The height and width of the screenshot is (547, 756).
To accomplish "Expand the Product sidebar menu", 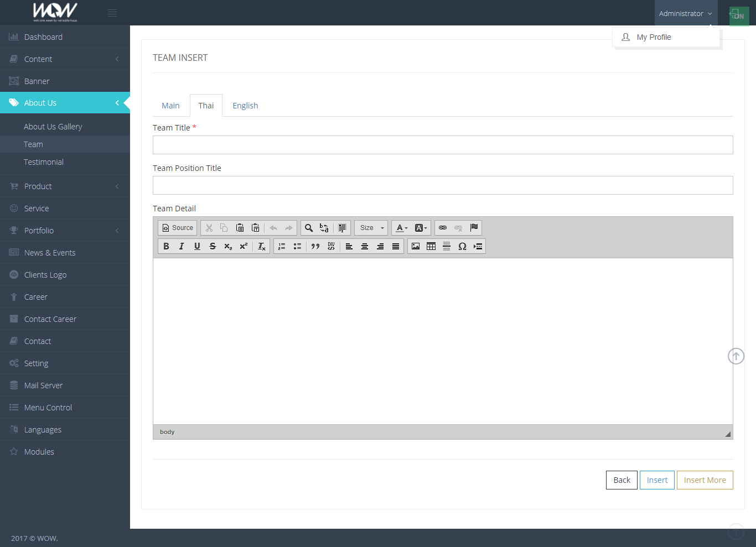I will [x=65, y=186].
